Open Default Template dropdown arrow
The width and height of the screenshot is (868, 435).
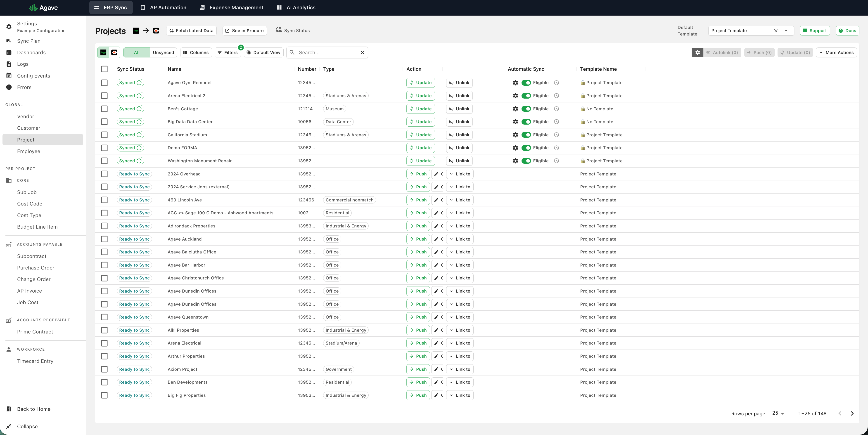(786, 31)
